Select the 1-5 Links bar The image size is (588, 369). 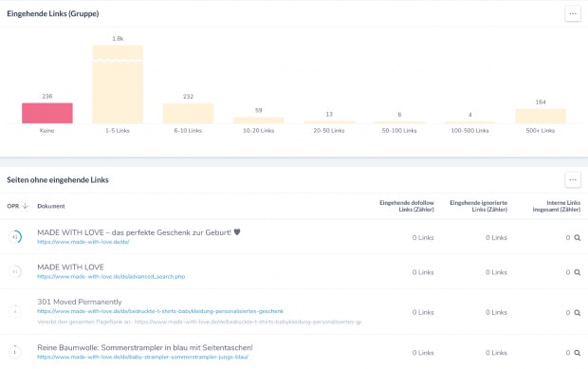pyautogui.click(x=118, y=84)
